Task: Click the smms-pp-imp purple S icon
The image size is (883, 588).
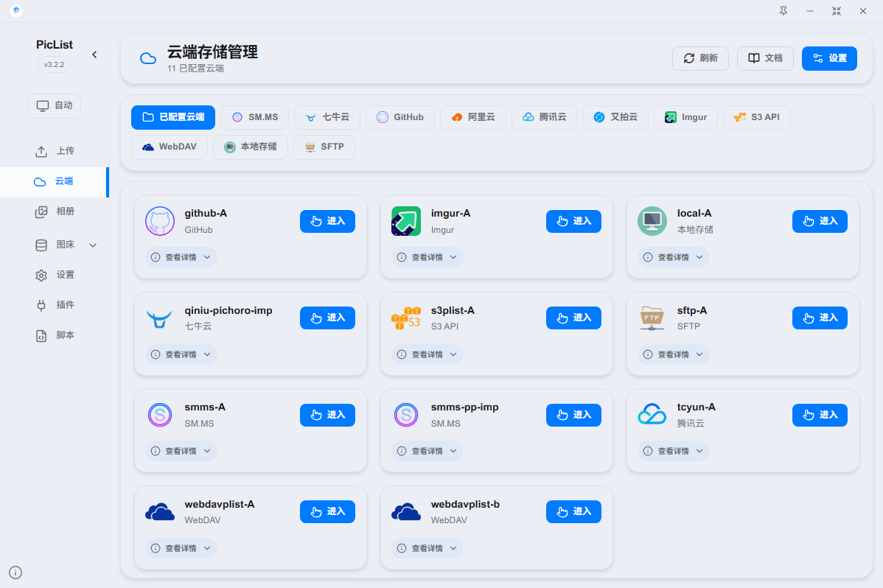Action: [x=406, y=415]
